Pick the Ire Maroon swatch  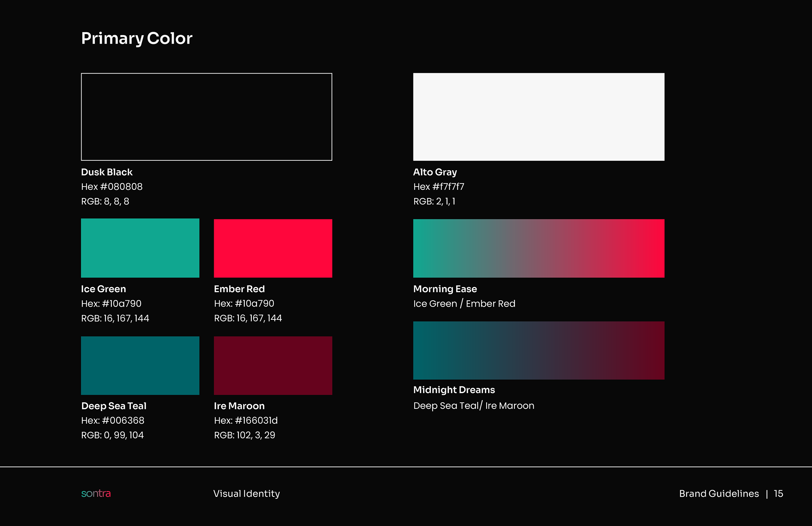click(x=273, y=365)
